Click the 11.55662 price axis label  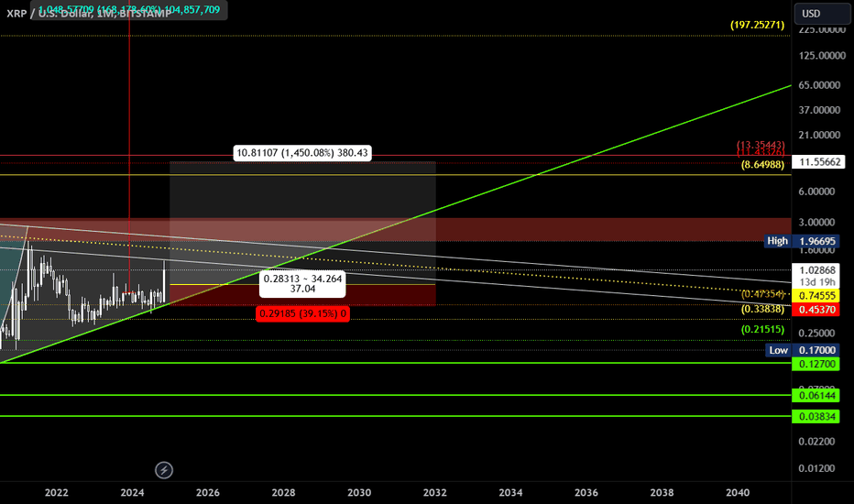(x=819, y=162)
